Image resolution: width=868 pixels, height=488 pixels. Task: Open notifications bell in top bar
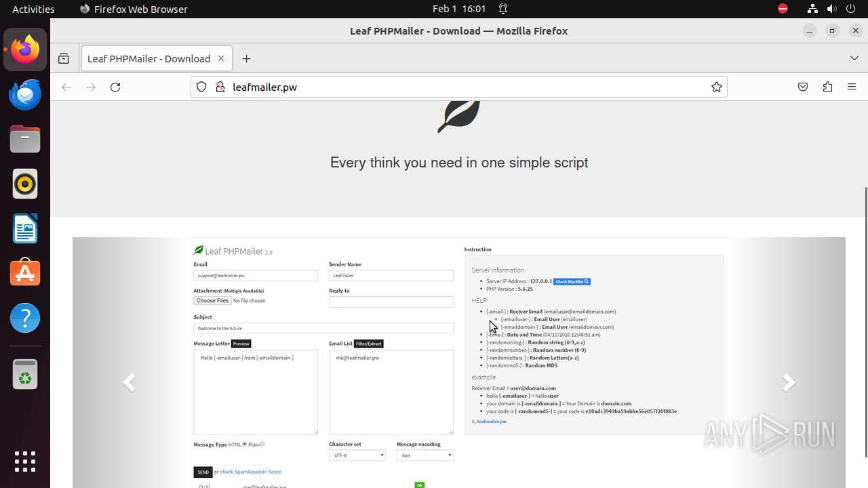(503, 9)
